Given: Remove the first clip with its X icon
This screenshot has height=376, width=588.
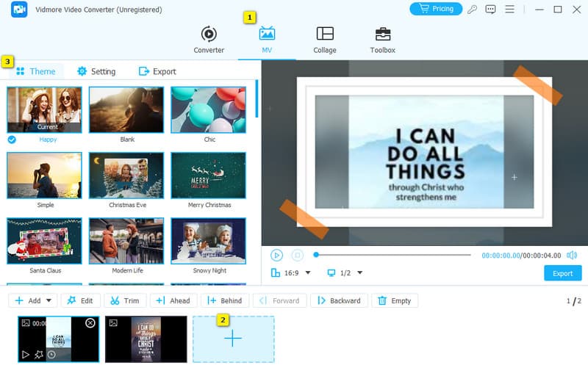Looking at the screenshot, I should coord(90,323).
